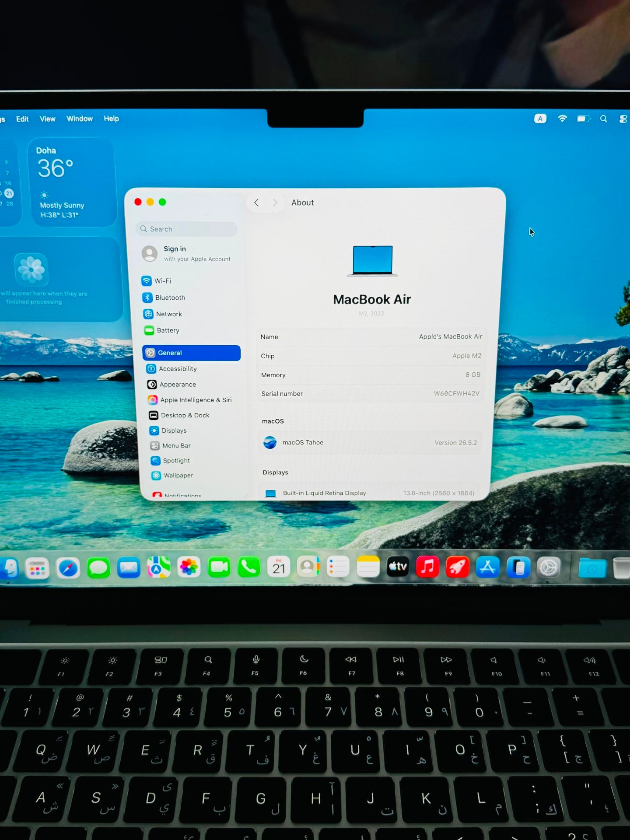Viewport: 630px width, 840px height.
Task: Open the Edit menu
Action: pyautogui.click(x=22, y=119)
